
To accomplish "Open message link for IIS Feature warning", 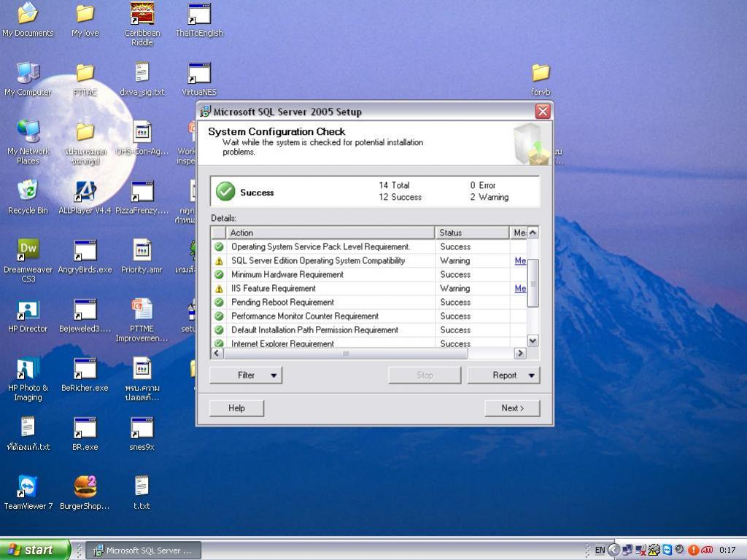I will tap(520, 289).
